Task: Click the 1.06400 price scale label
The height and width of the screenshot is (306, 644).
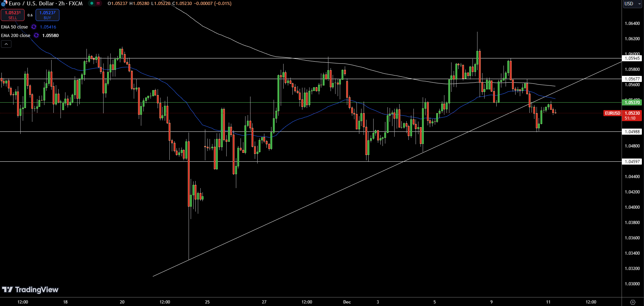Action: [x=632, y=24]
